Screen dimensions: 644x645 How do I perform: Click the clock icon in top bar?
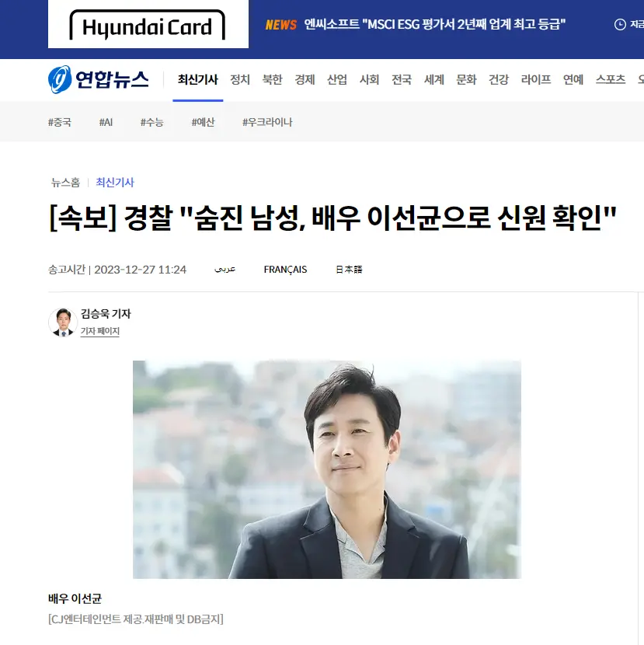[x=620, y=25]
